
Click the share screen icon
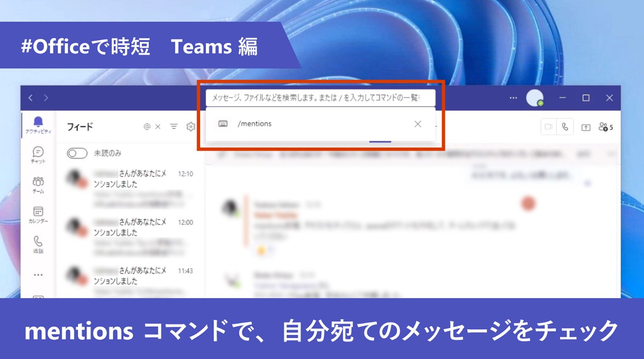tap(586, 127)
